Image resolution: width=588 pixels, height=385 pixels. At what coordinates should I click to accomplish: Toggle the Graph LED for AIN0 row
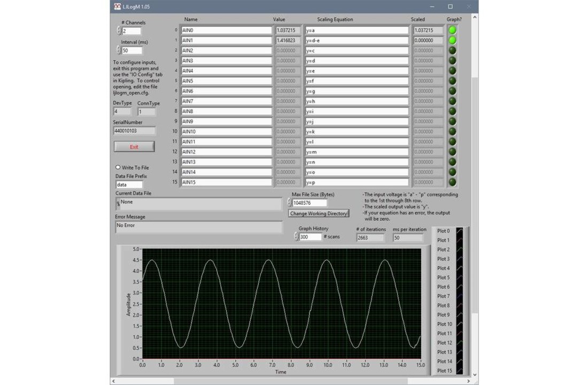coord(453,30)
